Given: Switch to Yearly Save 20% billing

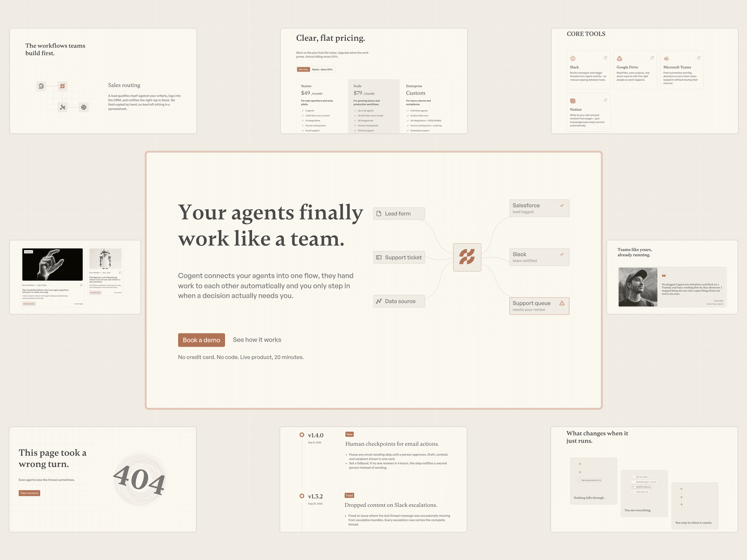Looking at the screenshot, I should point(322,69).
